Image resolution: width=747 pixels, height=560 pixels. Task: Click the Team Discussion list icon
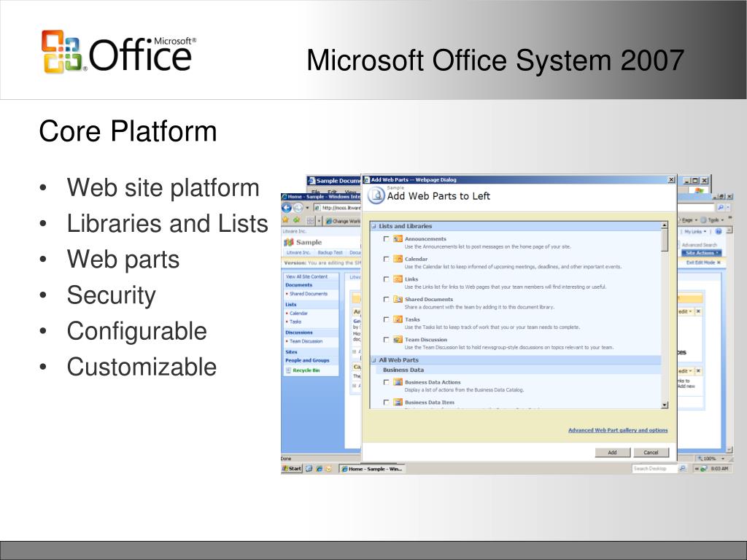398,340
